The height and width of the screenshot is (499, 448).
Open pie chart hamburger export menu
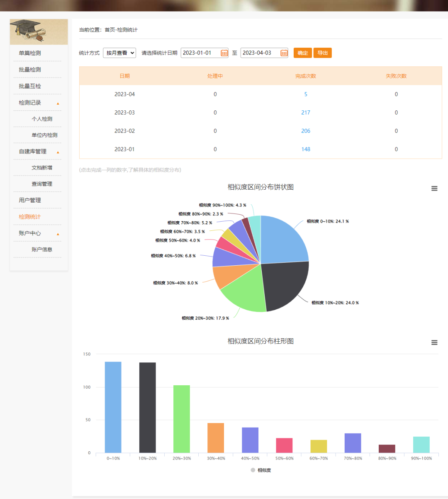pos(434,188)
